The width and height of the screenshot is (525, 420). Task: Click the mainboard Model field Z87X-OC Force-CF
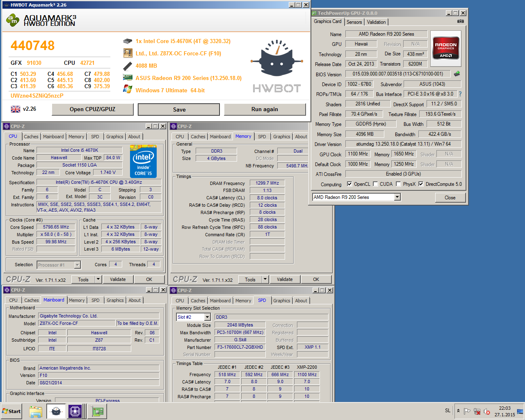77,323
